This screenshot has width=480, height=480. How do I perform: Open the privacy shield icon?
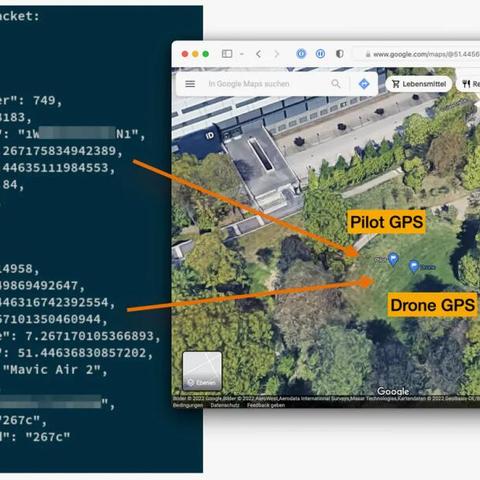340,54
